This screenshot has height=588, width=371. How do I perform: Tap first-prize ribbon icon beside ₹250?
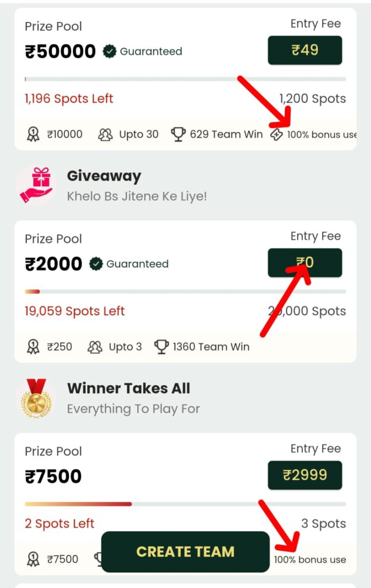(x=33, y=347)
